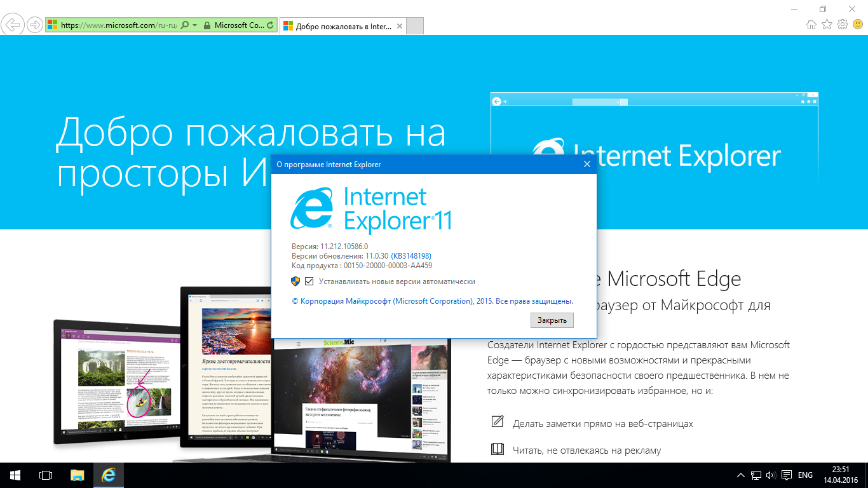Click the search magnifier in address bar
This screenshot has height=488, width=868.
pyautogui.click(x=185, y=25)
